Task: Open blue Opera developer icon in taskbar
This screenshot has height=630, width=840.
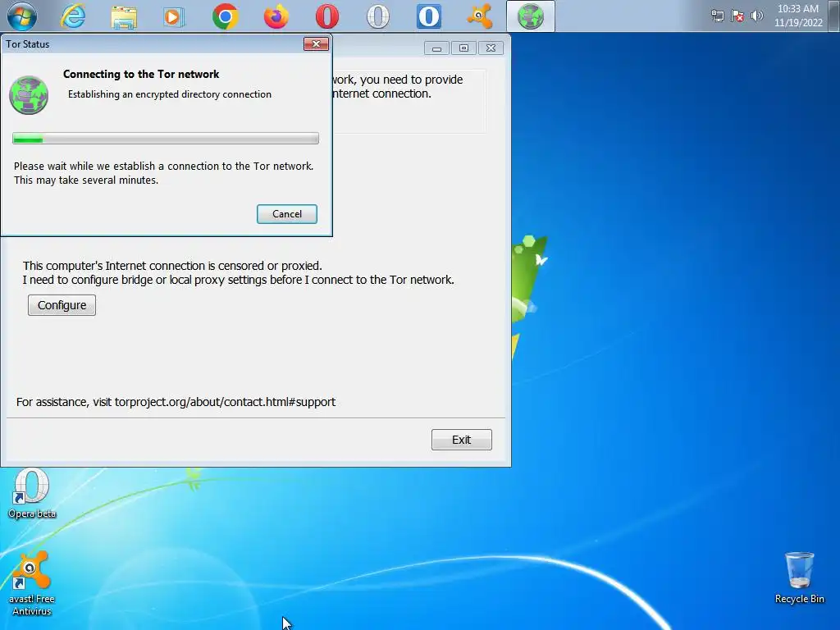Action: (428, 16)
